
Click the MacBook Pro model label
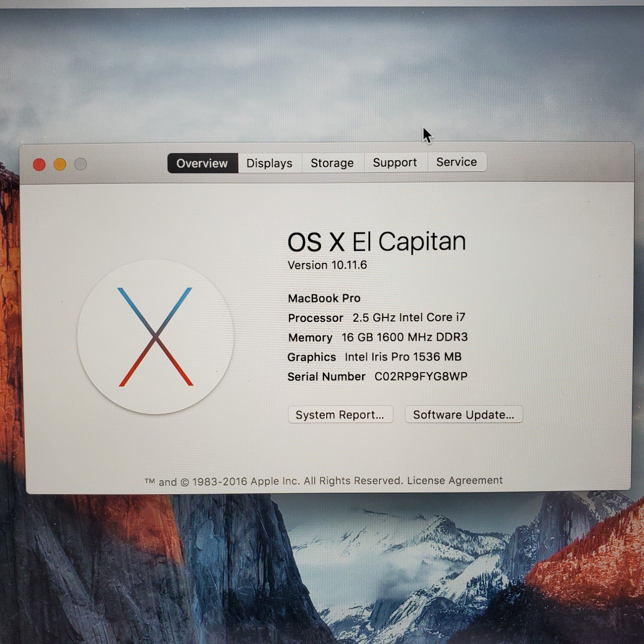coord(324,298)
